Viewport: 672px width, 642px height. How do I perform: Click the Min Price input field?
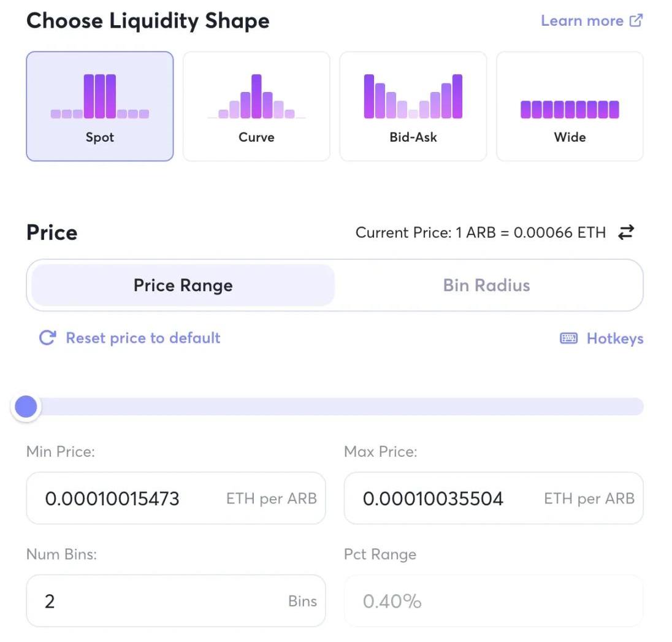pyautogui.click(x=129, y=498)
